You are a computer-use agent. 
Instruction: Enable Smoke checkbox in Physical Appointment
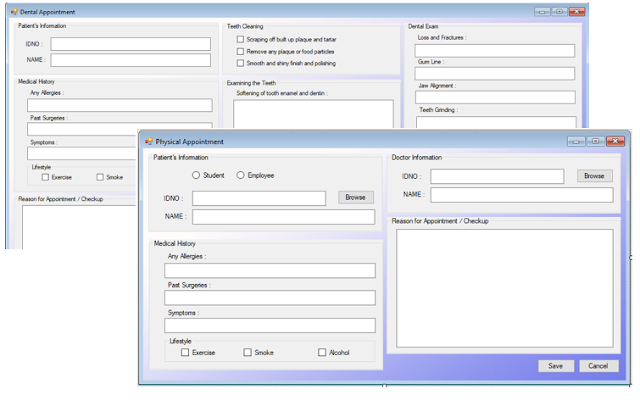tap(247, 352)
